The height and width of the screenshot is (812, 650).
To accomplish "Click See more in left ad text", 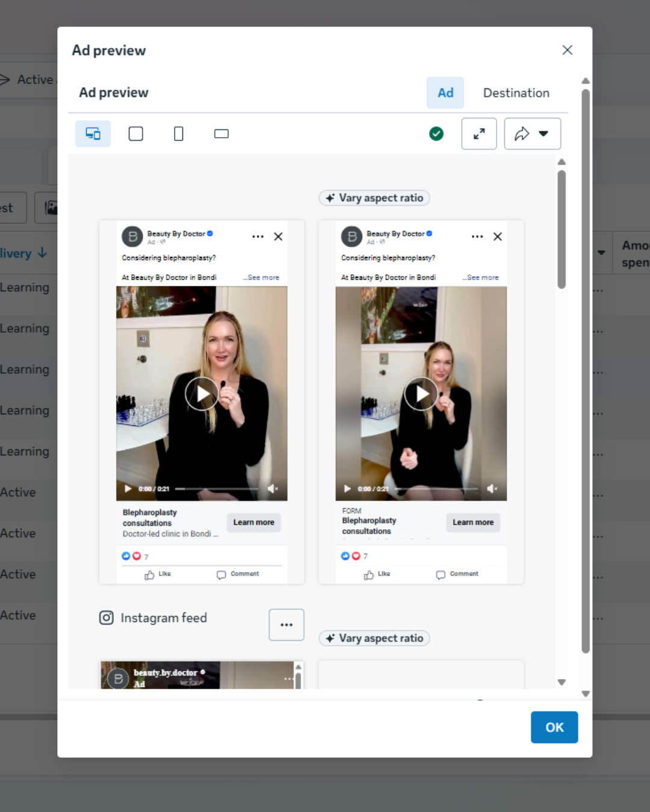I will tap(262, 277).
